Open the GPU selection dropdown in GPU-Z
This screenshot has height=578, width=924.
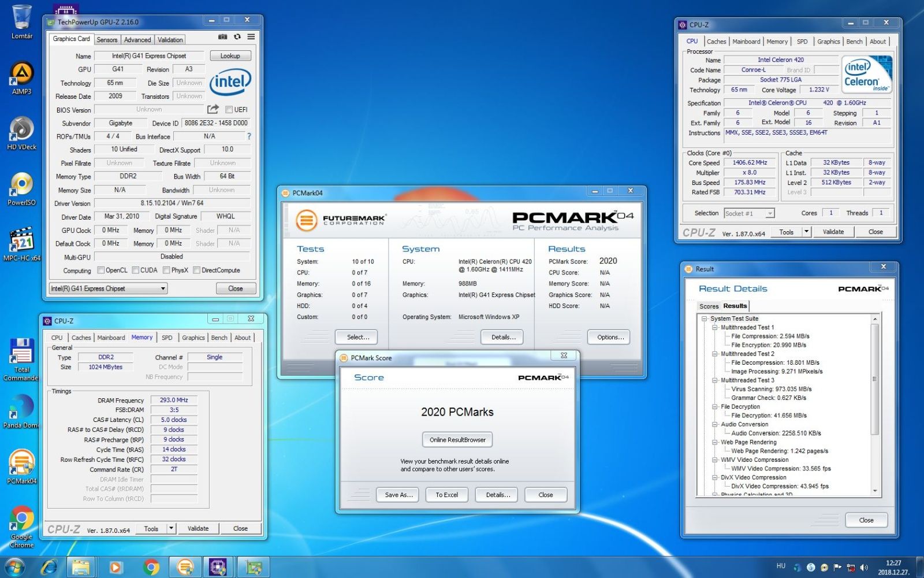coord(108,288)
